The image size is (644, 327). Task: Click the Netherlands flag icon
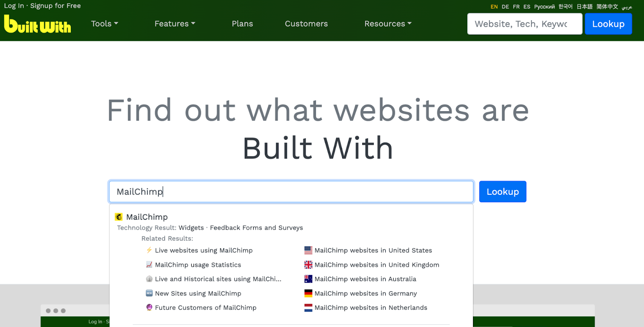tap(308, 308)
